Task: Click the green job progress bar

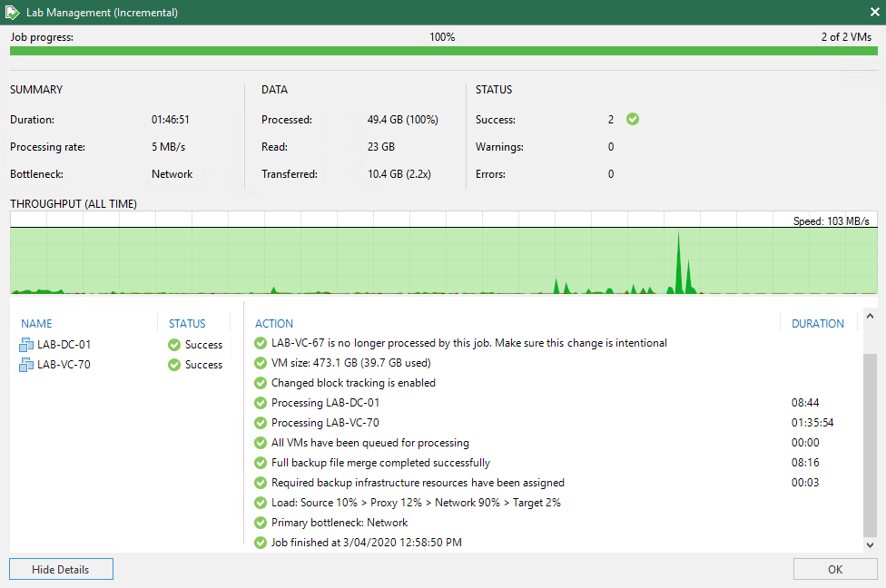Action: click(x=444, y=51)
